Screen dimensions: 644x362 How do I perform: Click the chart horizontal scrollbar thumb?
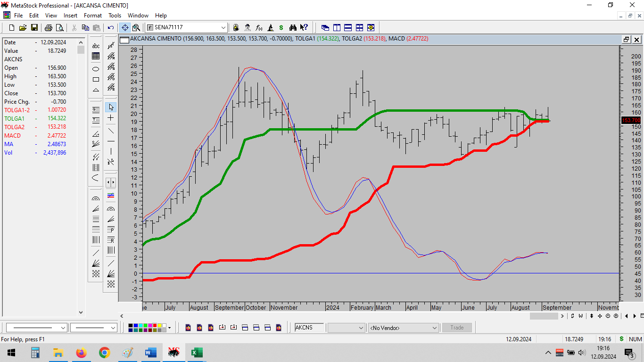[544, 316]
